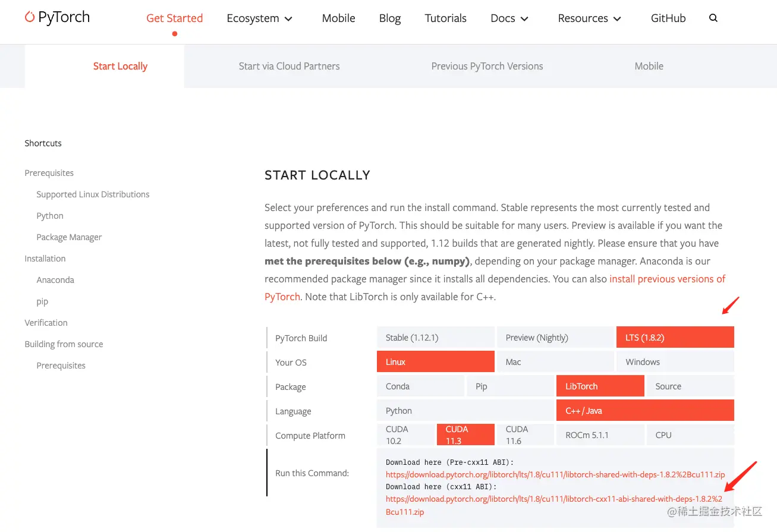Viewport: 777px width, 532px height.
Task: Select ROCm 5.1.1 compute platform
Action: pos(600,435)
